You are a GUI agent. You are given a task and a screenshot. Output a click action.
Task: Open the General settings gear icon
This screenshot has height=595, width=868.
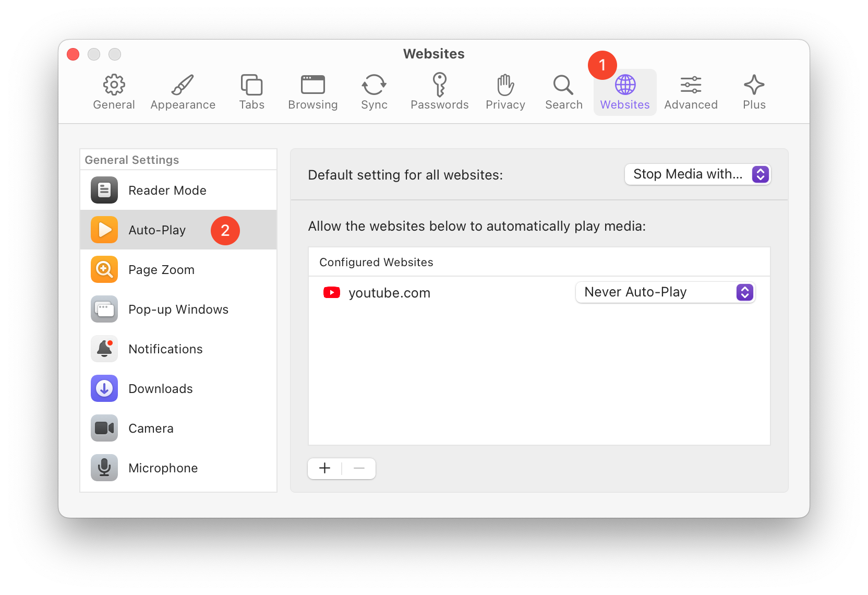[x=114, y=85]
